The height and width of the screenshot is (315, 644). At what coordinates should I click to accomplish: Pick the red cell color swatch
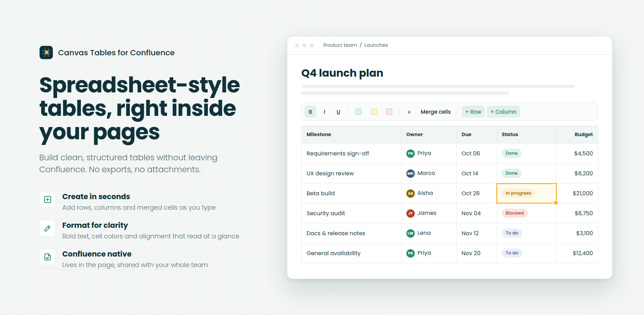click(x=389, y=112)
